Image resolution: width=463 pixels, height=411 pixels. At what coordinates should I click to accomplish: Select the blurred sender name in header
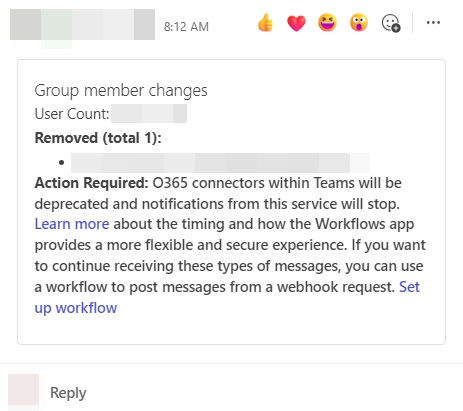[82, 25]
